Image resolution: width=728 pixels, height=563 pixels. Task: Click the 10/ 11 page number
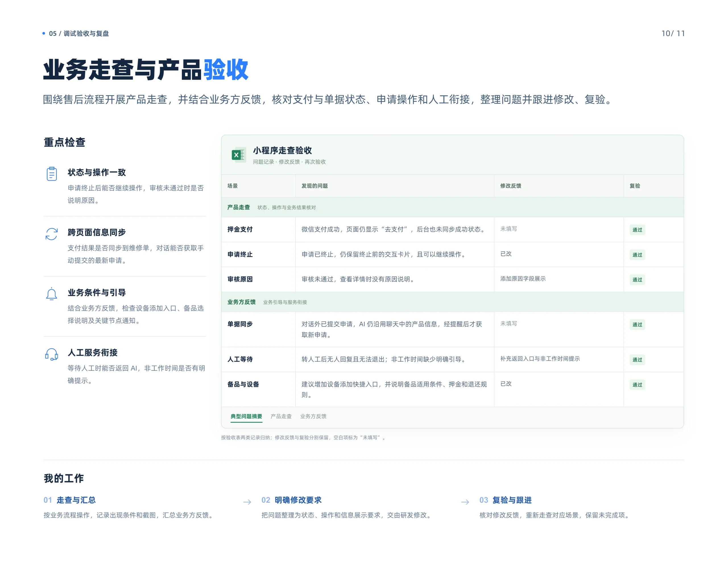[x=673, y=33]
